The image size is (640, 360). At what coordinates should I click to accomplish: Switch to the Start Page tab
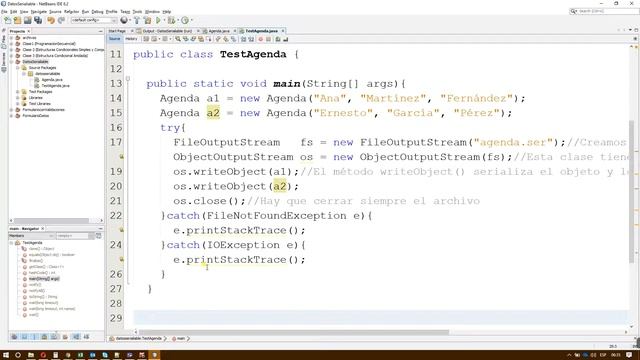point(118,31)
